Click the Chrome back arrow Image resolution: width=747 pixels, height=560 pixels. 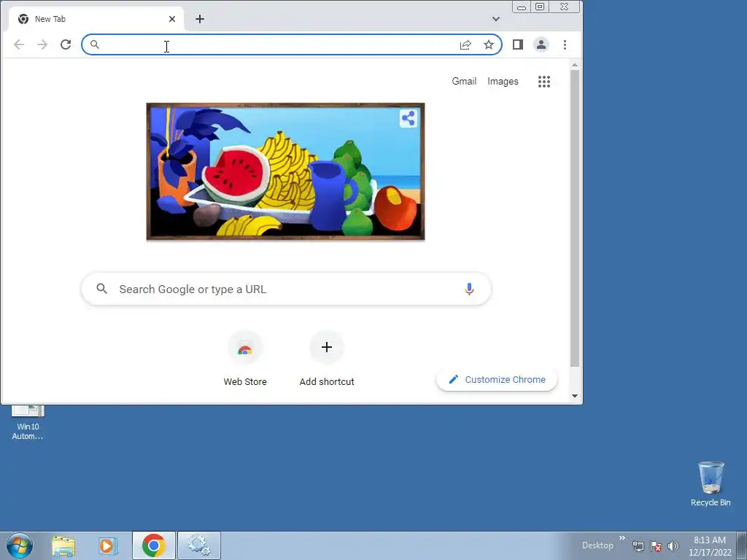point(19,44)
